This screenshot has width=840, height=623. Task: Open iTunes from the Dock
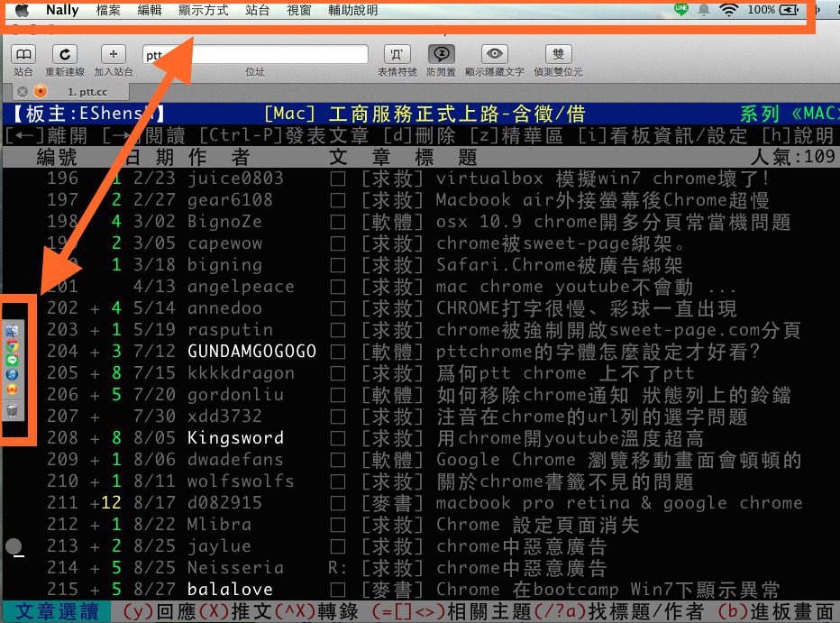pyautogui.click(x=12, y=374)
